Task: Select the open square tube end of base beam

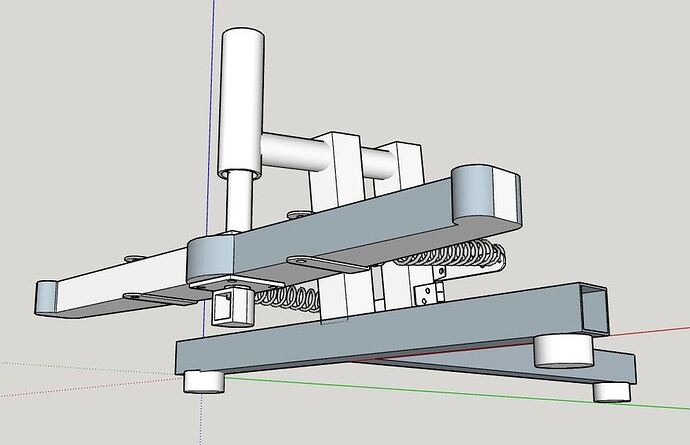Action: [x=594, y=309]
